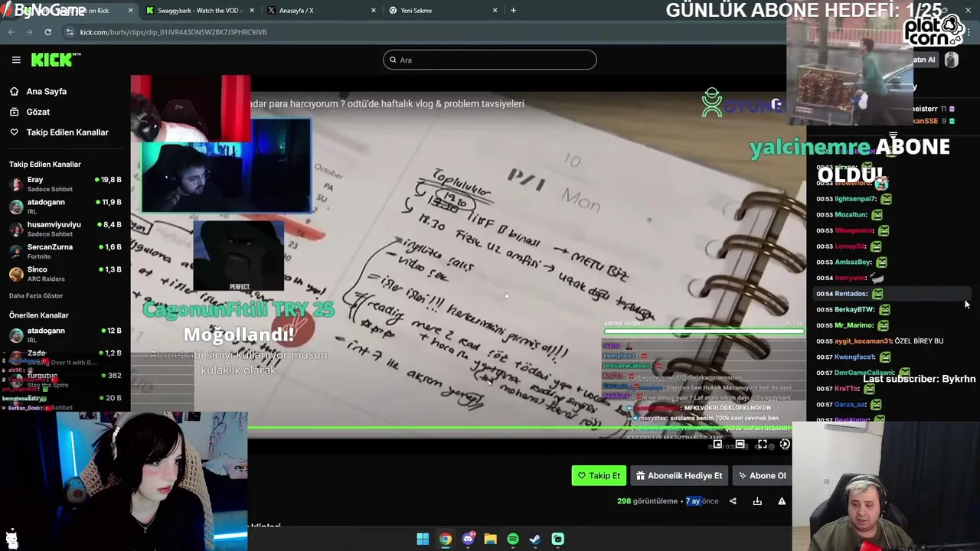
Task: Toggle theater mode on player
Action: 740,444
